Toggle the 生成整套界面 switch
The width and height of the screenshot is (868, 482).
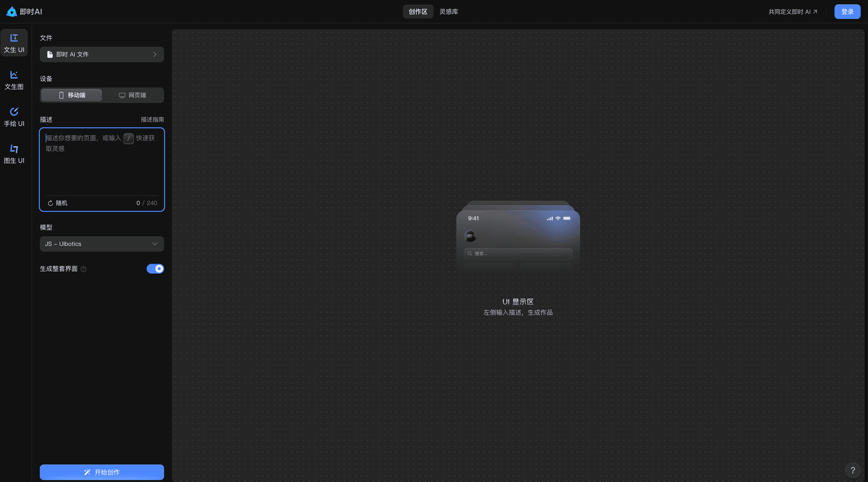click(x=155, y=269)
